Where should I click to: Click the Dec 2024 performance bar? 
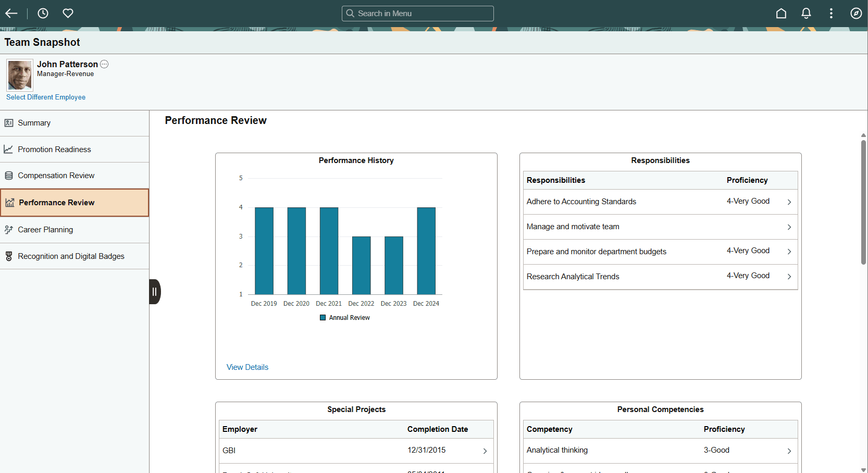tap(426, 251)
